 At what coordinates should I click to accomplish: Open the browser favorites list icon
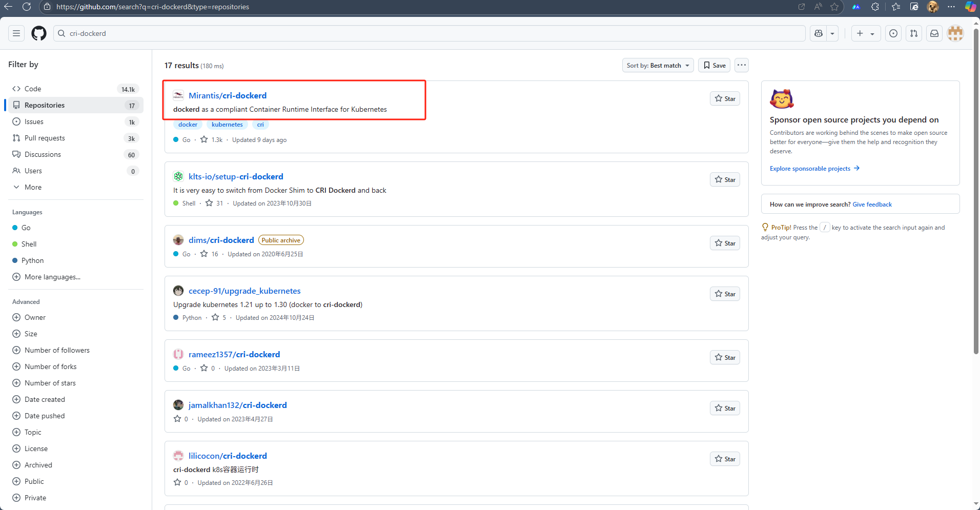point(895,7)
